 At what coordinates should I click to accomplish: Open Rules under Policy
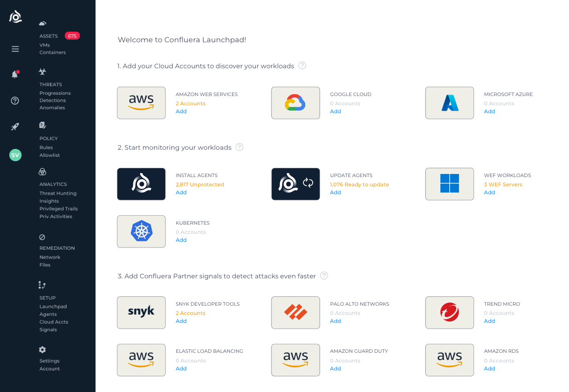click(46, 148)
